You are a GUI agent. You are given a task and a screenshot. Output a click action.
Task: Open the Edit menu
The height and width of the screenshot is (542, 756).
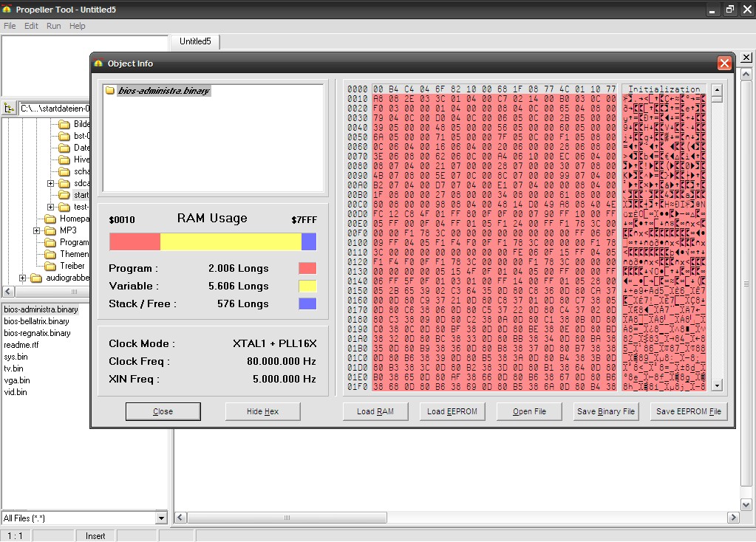coord(31,26)
